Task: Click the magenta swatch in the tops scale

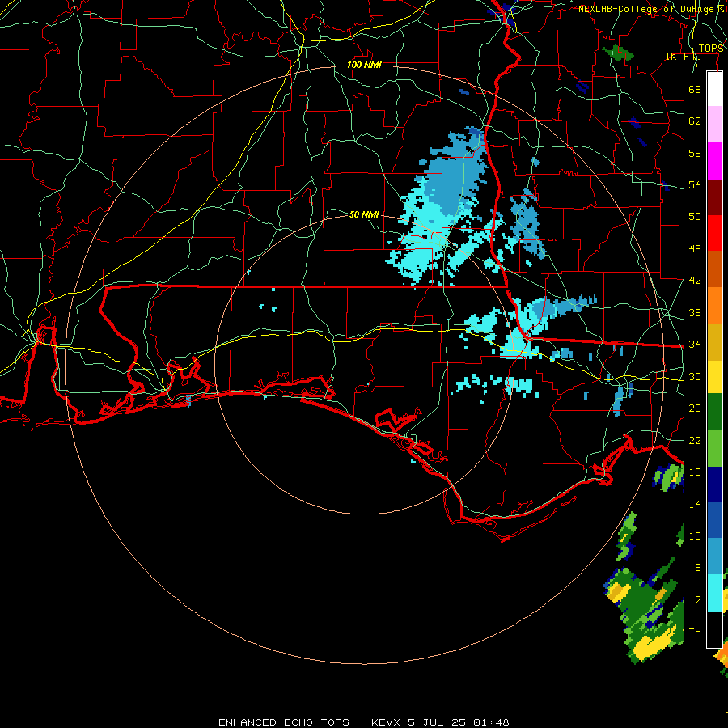Action: [x=714, y=161]
